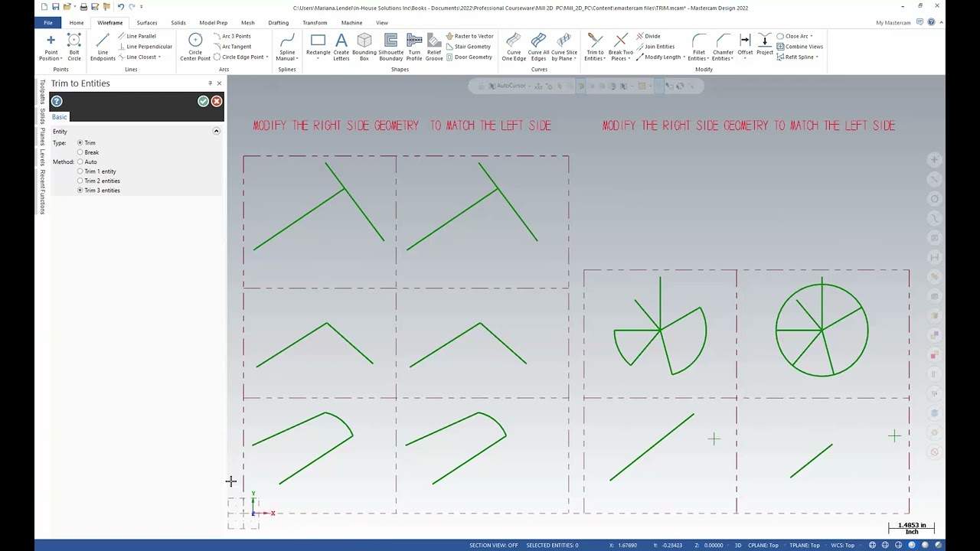This screenshot has width=980, height=551.
Task: Switch to the Surfaces ribbon tab
Action: [147, 22]
